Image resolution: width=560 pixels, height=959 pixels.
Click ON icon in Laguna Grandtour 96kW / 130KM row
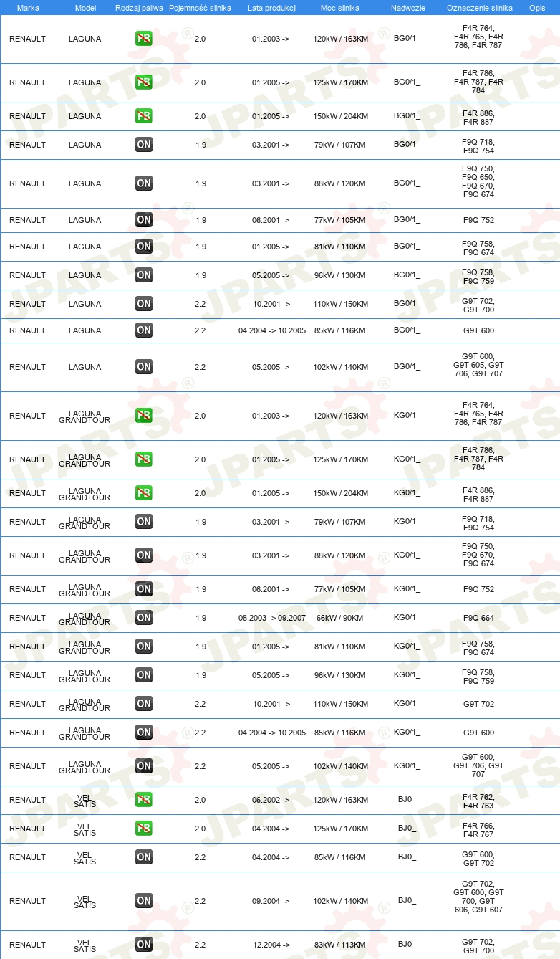(x=144, y=675)
